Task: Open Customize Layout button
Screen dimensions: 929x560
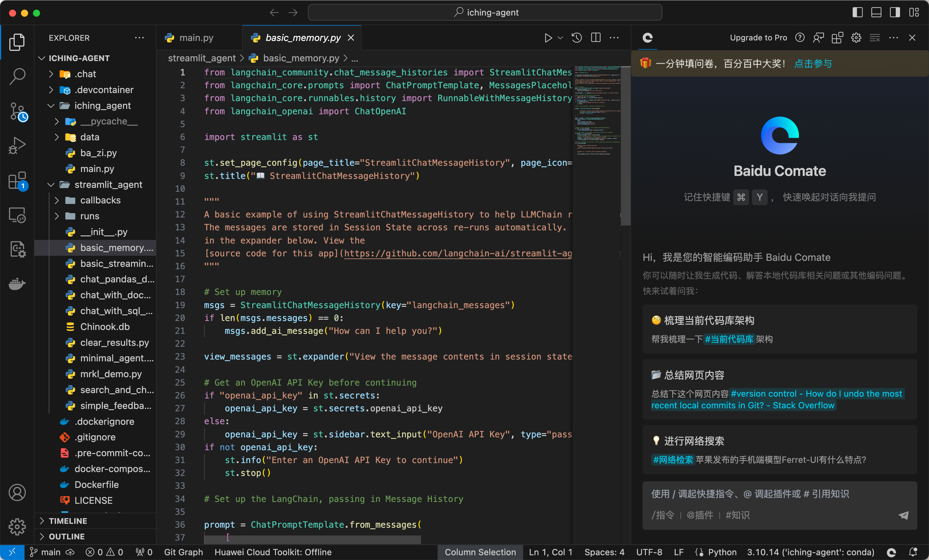Action: pyautogui.click(x=914, y=13)
